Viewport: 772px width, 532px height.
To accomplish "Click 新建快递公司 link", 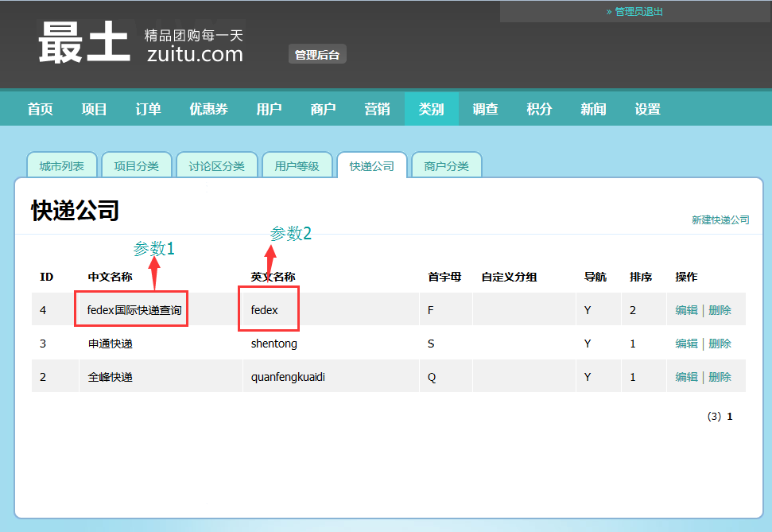I will click(720, 219).
